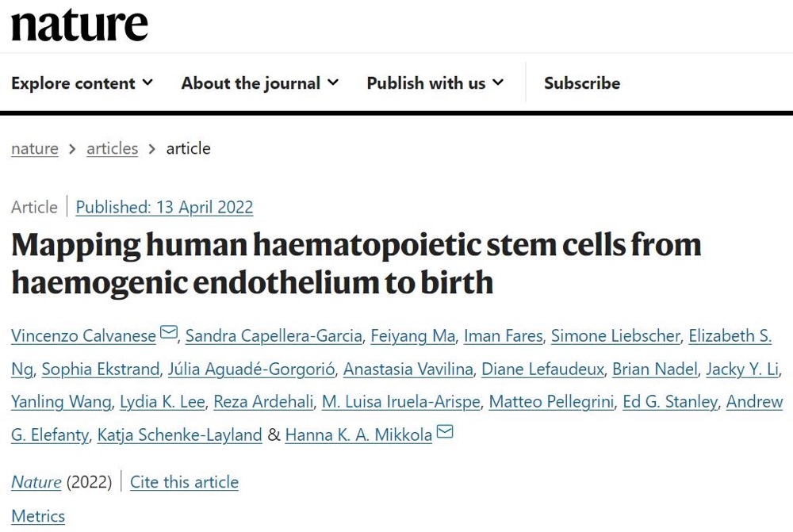Open author Reza Ardehali's profile

263,402
